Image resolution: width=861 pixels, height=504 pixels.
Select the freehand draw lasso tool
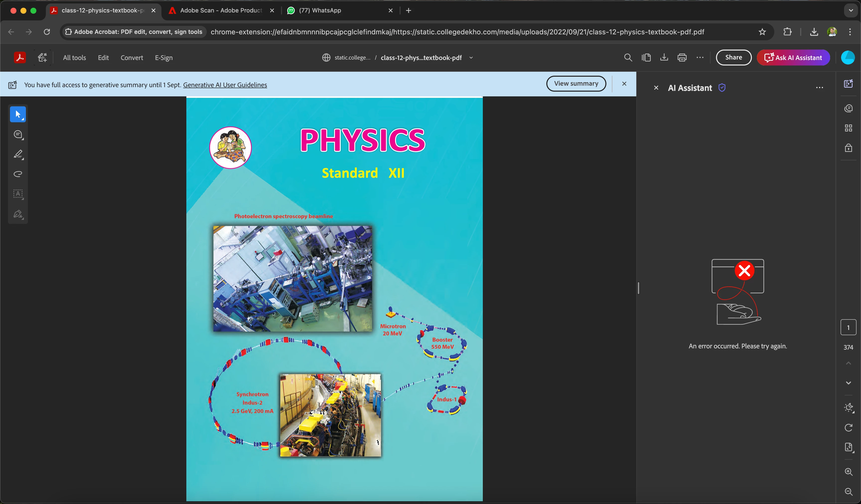click(x=18, y=174)
